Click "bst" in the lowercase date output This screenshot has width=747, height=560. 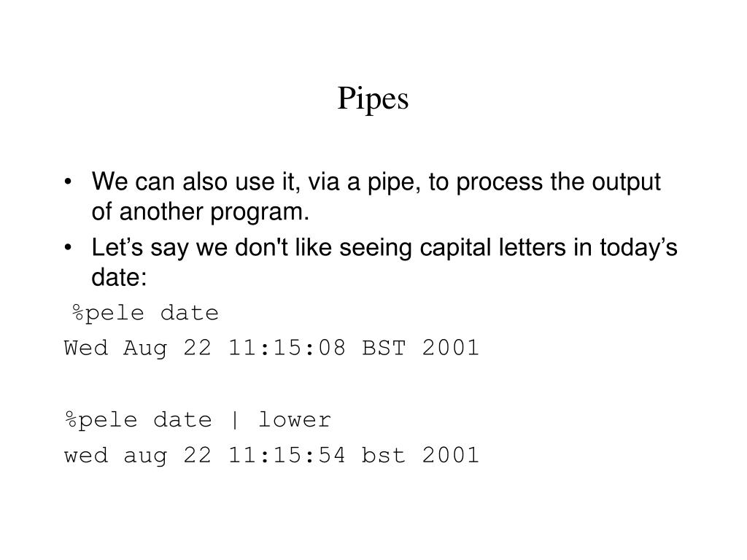tap(384, 455)
